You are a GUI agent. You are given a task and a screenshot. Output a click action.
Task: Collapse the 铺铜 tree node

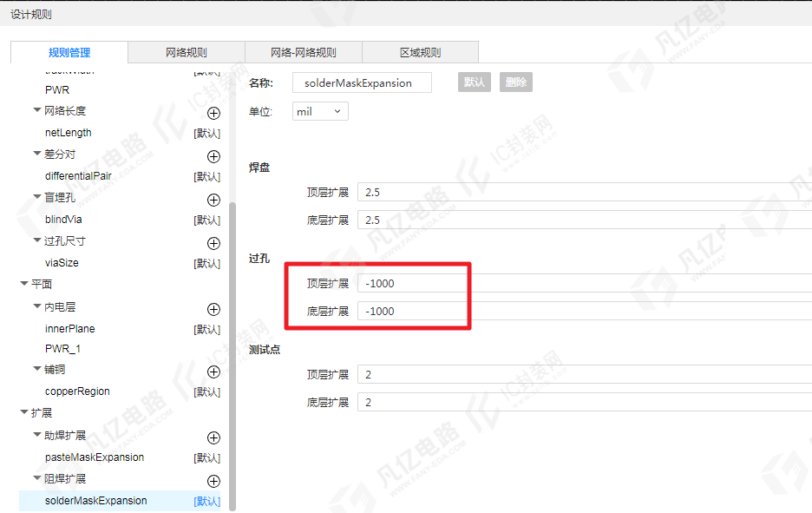coord(36,369)
